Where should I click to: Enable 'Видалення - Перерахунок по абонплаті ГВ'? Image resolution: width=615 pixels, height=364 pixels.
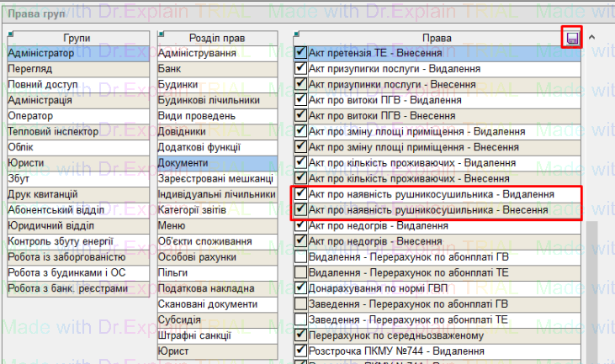pyautogui.click(x=301, y=256)
